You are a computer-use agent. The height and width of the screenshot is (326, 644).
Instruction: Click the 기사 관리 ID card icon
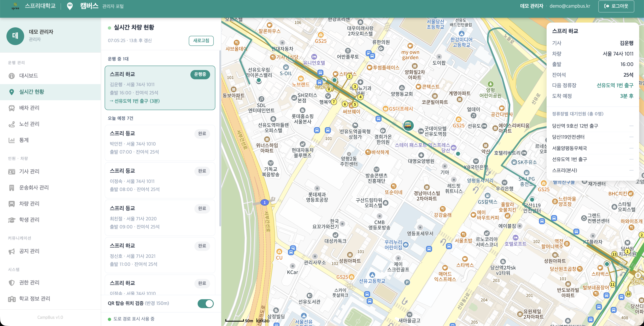(x=11, y=171)
